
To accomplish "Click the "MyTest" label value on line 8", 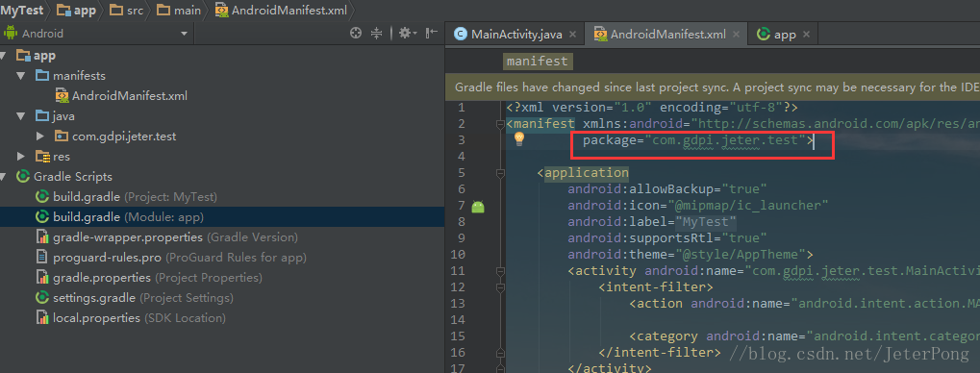I will [x=706, y=222].
